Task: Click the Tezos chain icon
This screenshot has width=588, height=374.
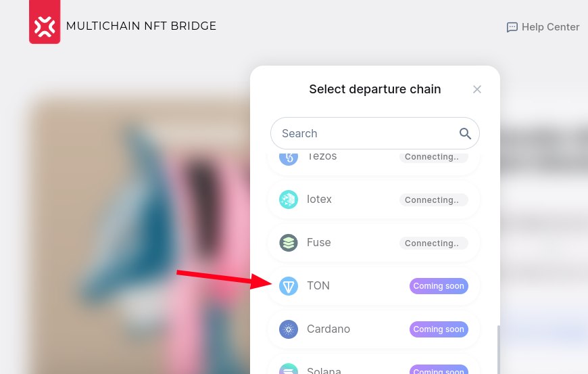Action: point(289,158)
